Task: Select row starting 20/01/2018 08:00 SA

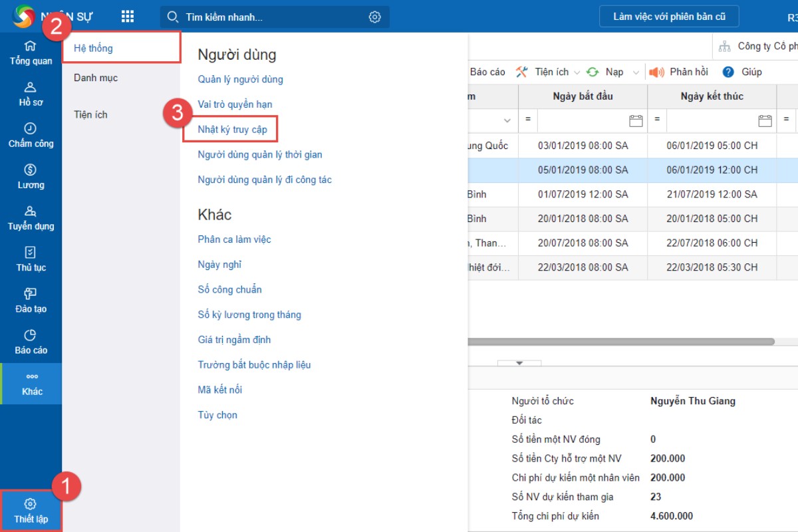Action: coord(633,219)
